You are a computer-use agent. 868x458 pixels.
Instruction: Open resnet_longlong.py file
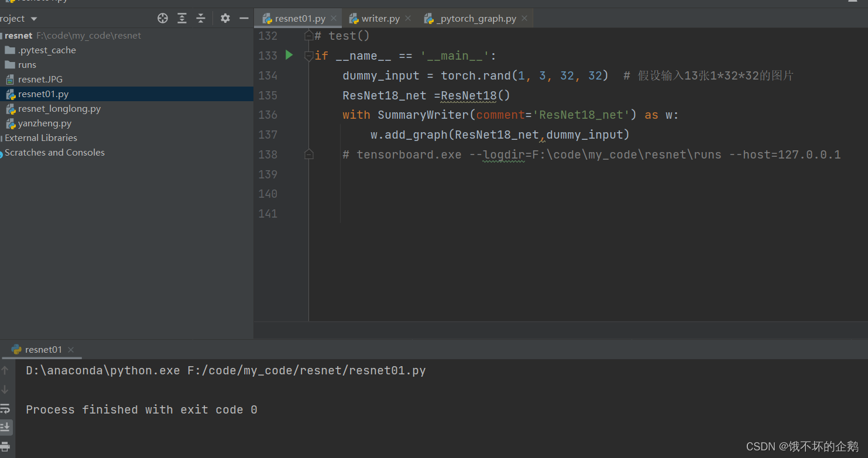tap(126, 108)
